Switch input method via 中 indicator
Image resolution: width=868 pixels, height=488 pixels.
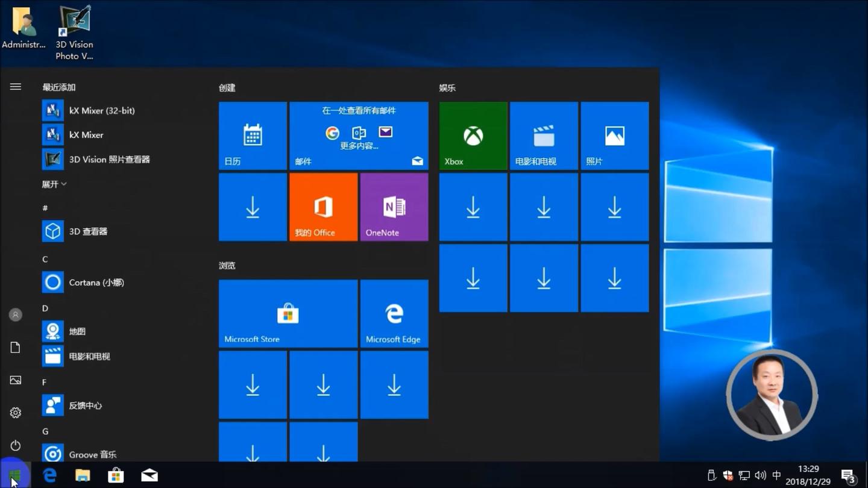(x=776, y=475)
